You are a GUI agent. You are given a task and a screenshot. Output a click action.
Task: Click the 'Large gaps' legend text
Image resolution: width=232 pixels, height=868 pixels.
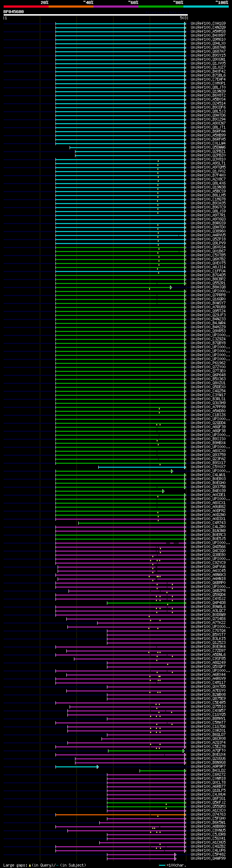[x=15, y=865]
